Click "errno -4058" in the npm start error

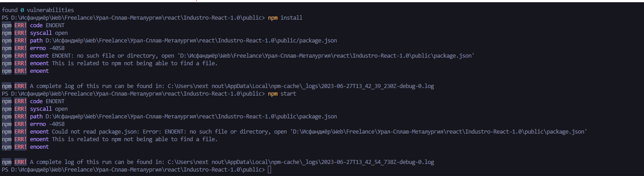tap(47, 124)
